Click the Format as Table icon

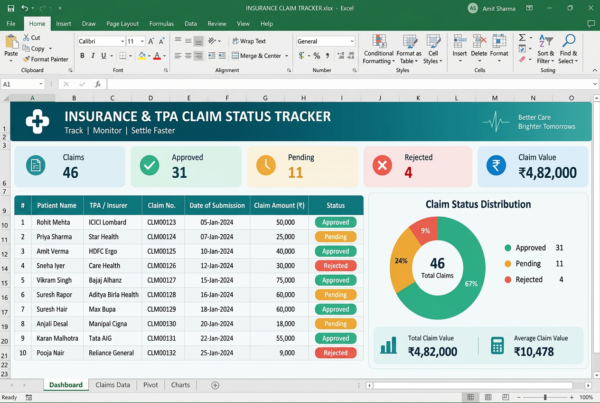(409, 42)
